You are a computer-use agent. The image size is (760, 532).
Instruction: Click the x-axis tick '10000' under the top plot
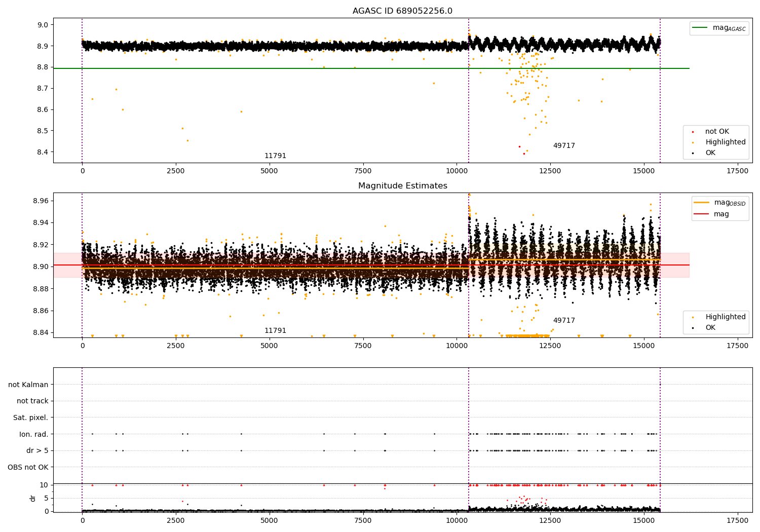(457, 171)
